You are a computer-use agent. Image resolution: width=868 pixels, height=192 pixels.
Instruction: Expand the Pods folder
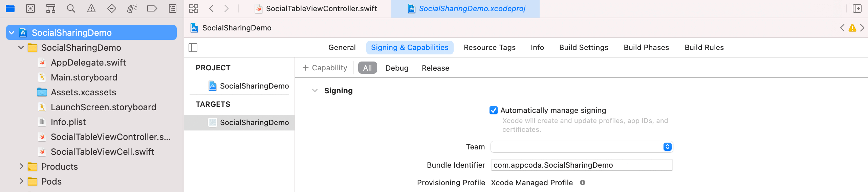pos(21,181)
